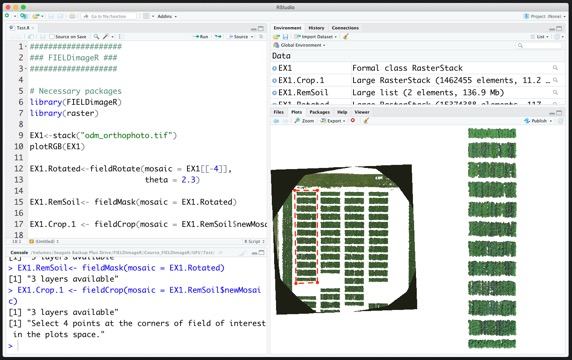Screen dimensions: 572x360
Task: Maximize the Environment pane
Action: [x=559, y=28]
